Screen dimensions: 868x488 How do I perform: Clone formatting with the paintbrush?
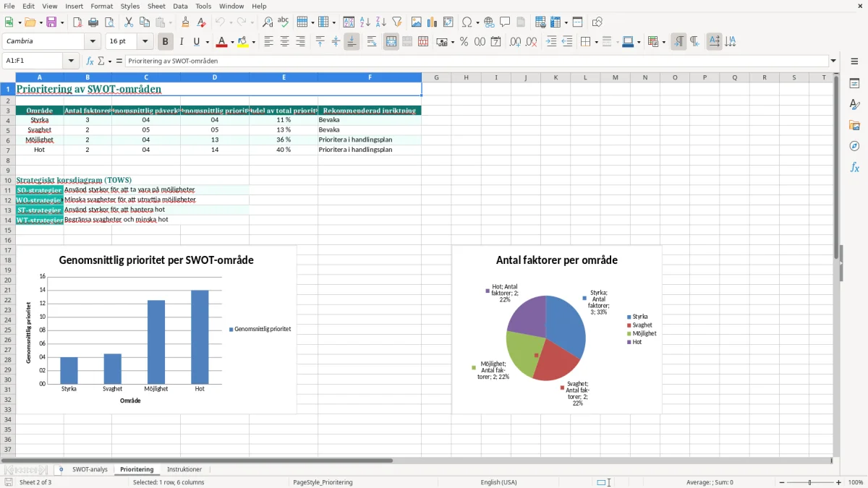pos(185,22)
